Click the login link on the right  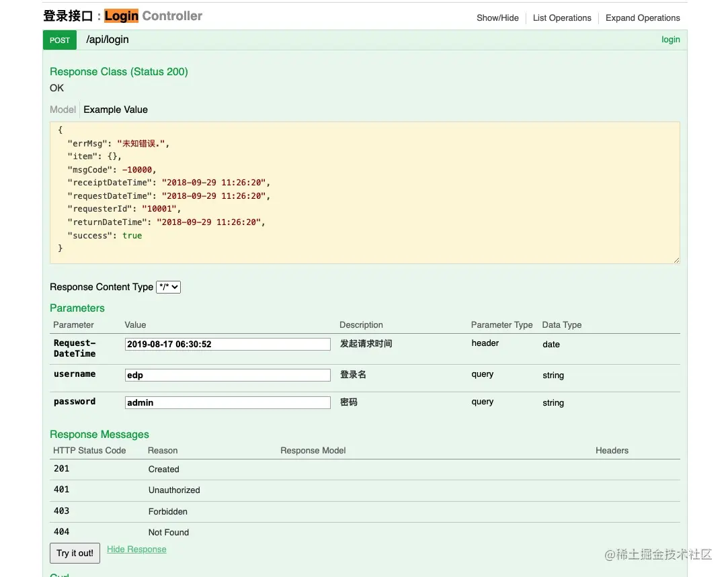670,40
